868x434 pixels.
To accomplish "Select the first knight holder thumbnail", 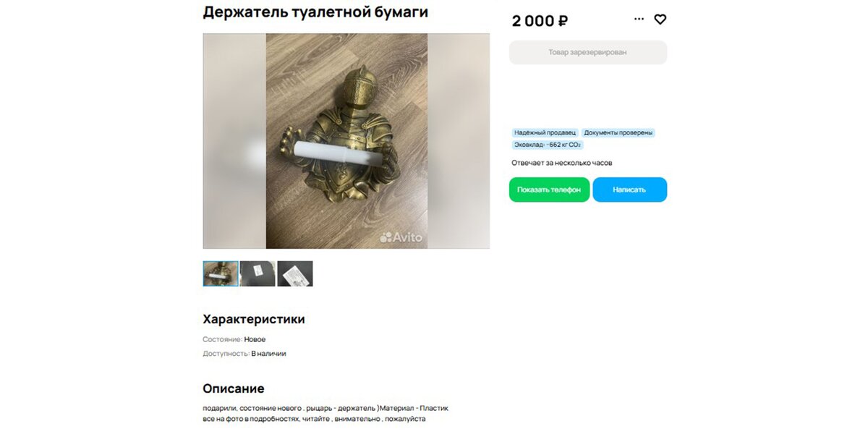I will pyautogui.click(x=221, y=273).
